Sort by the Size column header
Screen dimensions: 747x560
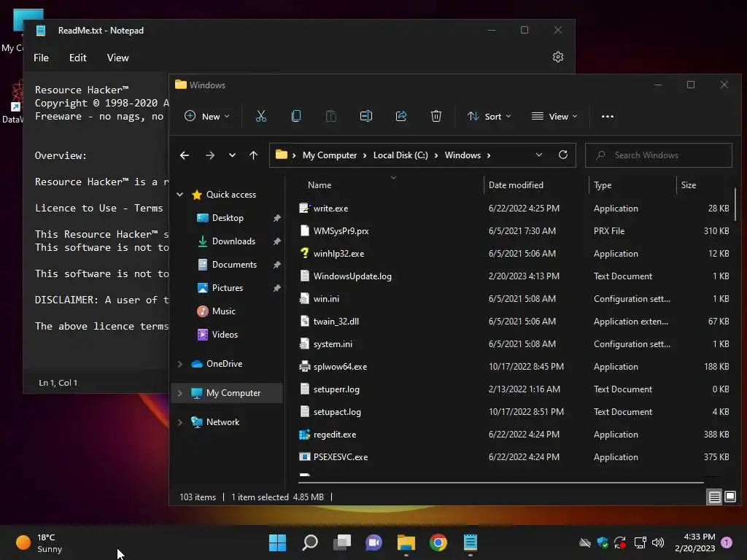tap(689, 185)
